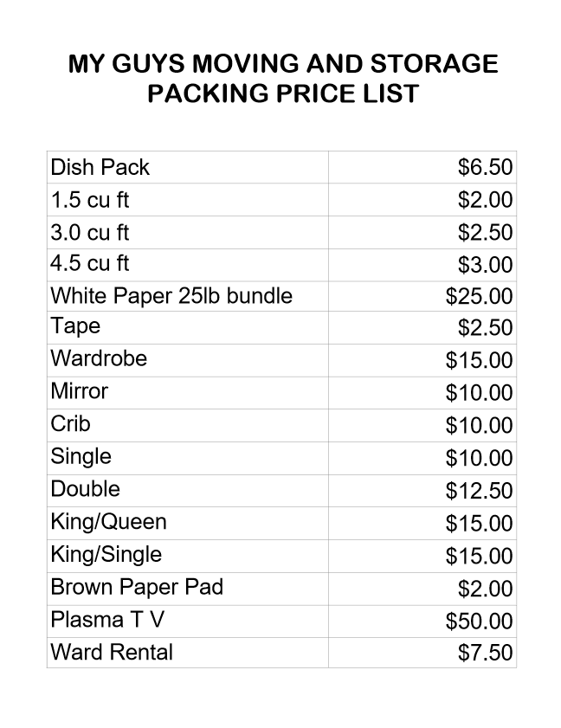The height and width of the screenshot is (728, 561).
Task: Select the $50.00 price cell
Action: click(422, 622)
